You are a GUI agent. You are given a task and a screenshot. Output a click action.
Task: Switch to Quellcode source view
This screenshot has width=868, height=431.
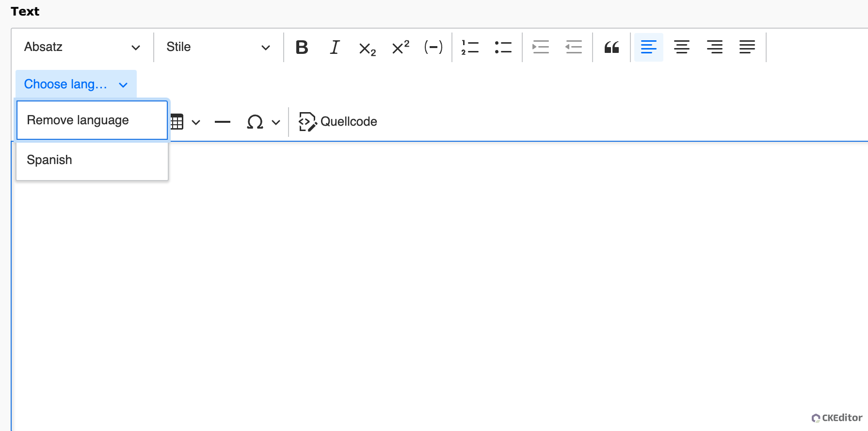(x=338, y=122)
